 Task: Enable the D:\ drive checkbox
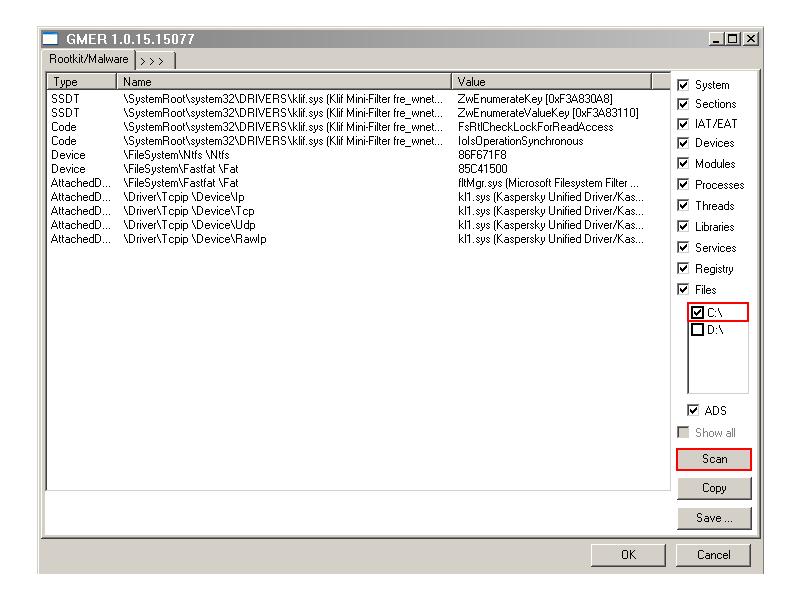[x=698, y=330]
